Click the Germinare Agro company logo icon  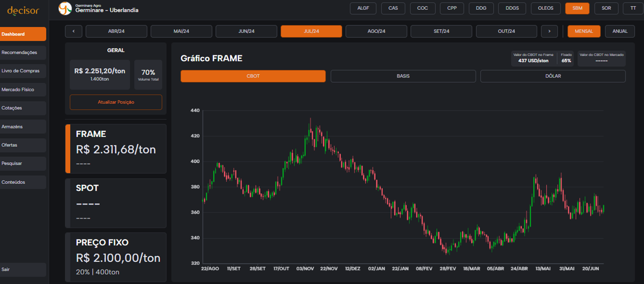65,8
